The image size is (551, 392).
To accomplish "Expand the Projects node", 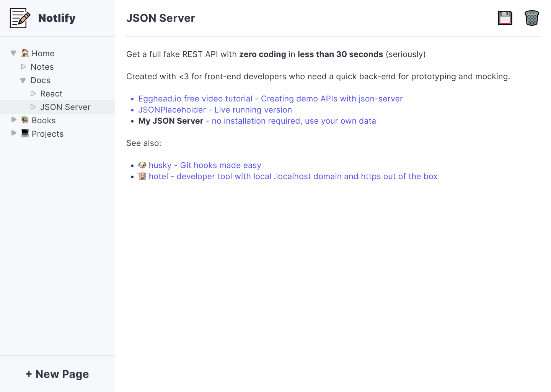I will pyautogui.click(x=14, y=133).
